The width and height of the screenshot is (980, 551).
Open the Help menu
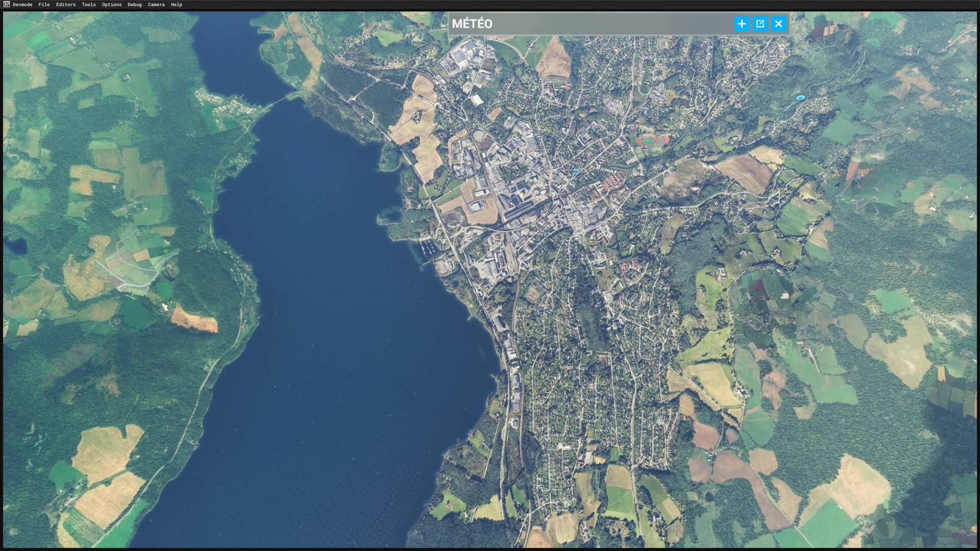[x=177, y=5]
